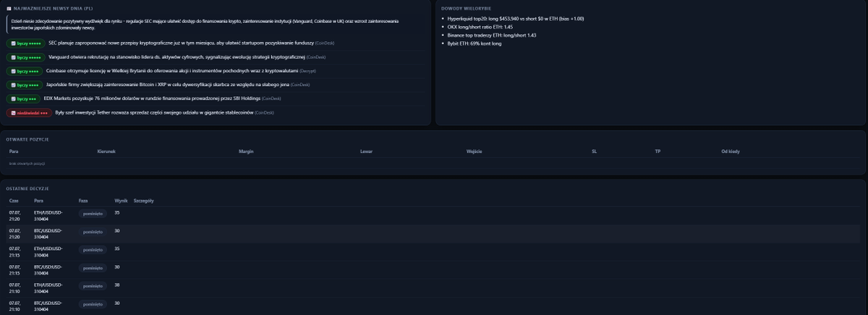This screenshot has width=868, height=315.
Task: Select the ETH/USD pair in the 21:15 row
Action: 48,251
